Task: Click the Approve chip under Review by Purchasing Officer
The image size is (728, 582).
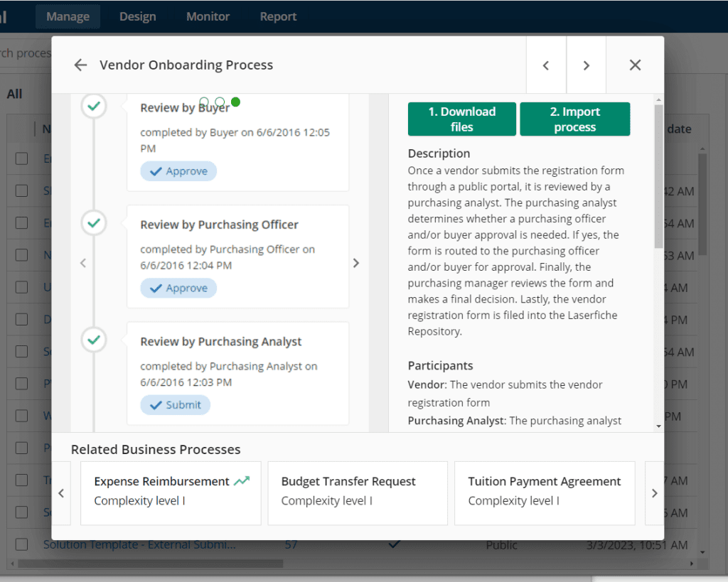Action: coord(178,289)
